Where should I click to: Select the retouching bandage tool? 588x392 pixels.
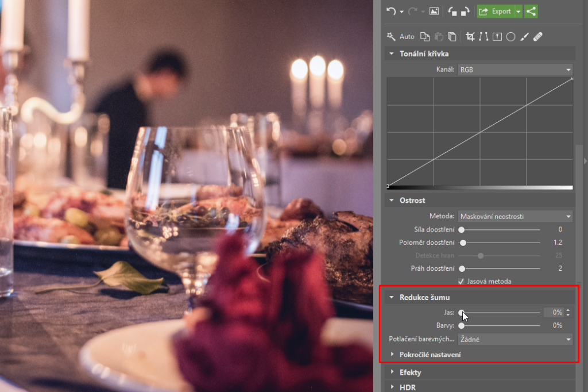click(x=537, y=36)
